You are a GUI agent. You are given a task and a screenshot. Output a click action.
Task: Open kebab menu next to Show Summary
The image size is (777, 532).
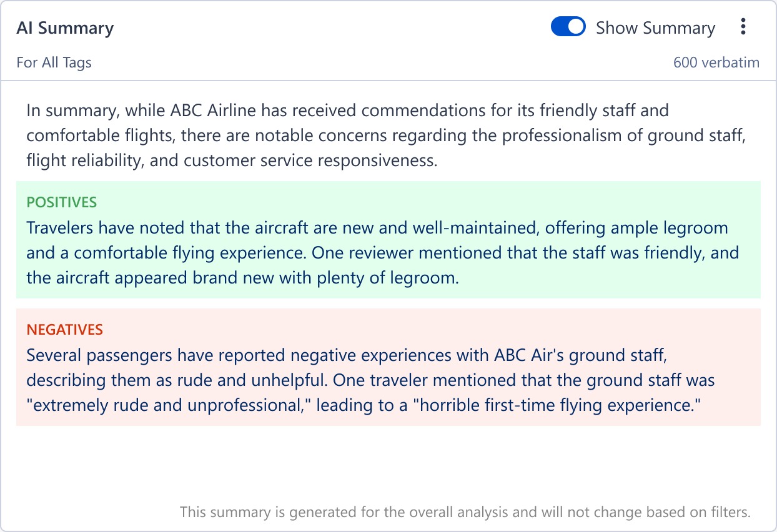[x=743, y=26]
